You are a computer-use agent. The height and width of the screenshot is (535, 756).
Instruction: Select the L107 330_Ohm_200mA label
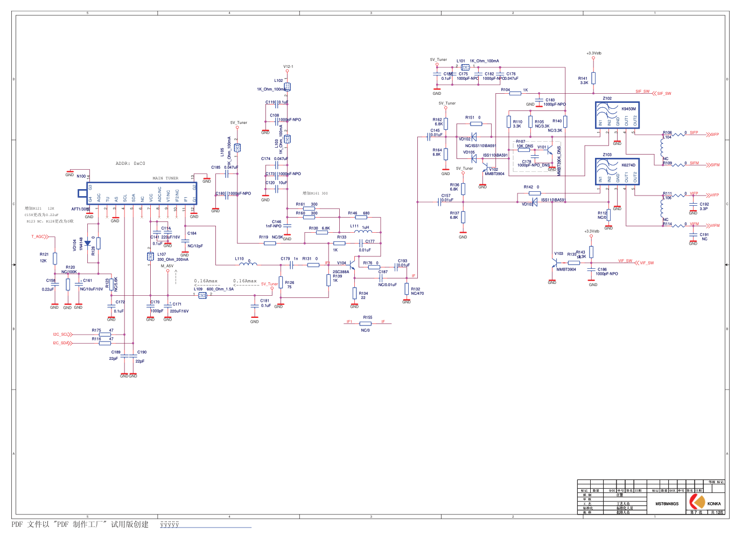(173, 257)
